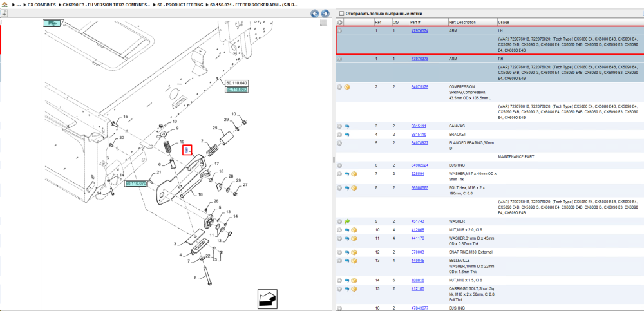Click package icon for WASHER M17 row
The image size is (644, 311).
pos(354,174)
